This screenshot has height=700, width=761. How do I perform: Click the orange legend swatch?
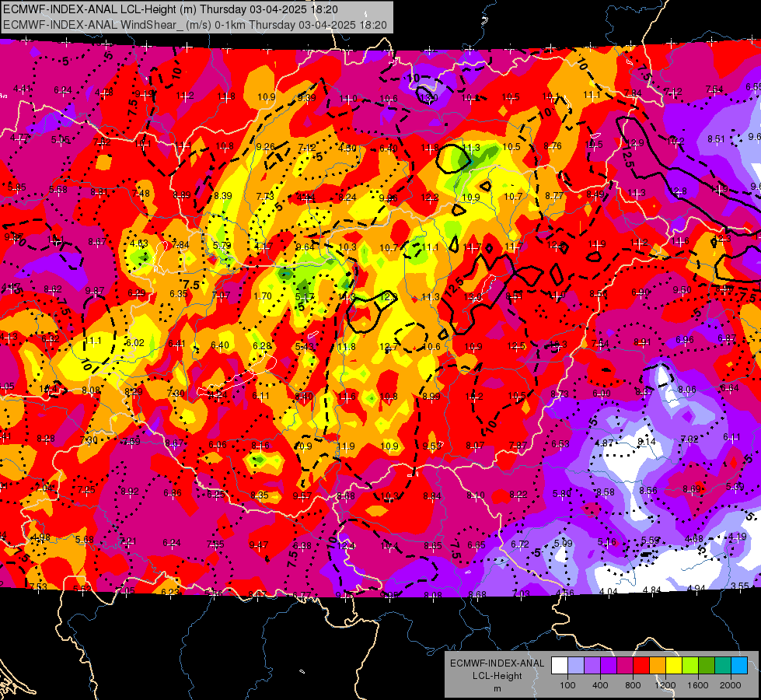[658, 665]
